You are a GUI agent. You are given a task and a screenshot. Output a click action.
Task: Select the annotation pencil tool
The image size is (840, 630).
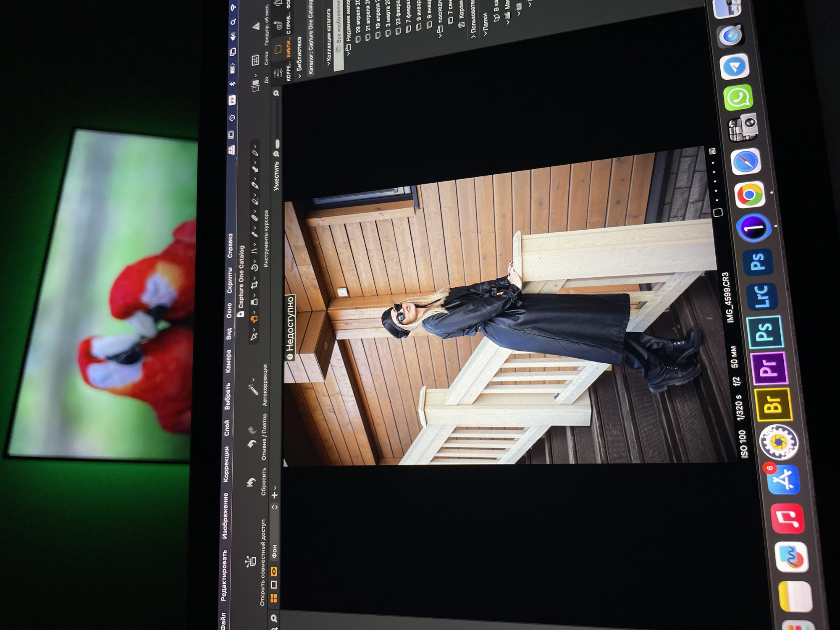coord(255,152)
